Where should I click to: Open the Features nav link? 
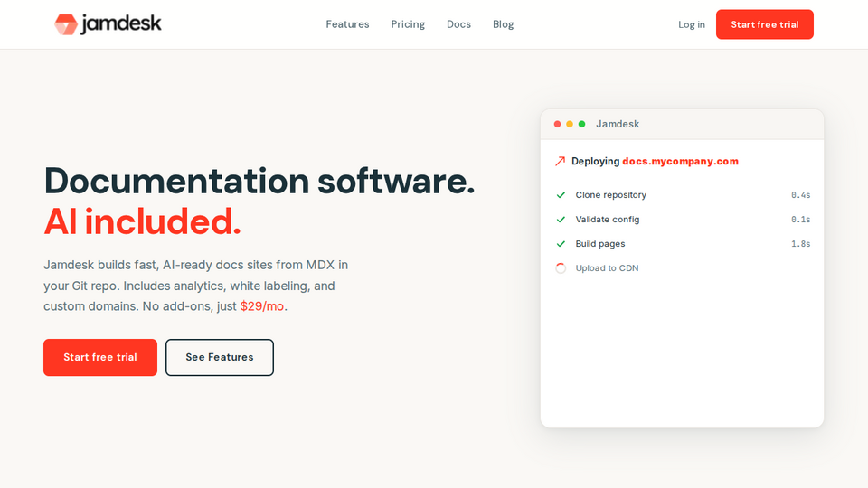click(347, 24)
